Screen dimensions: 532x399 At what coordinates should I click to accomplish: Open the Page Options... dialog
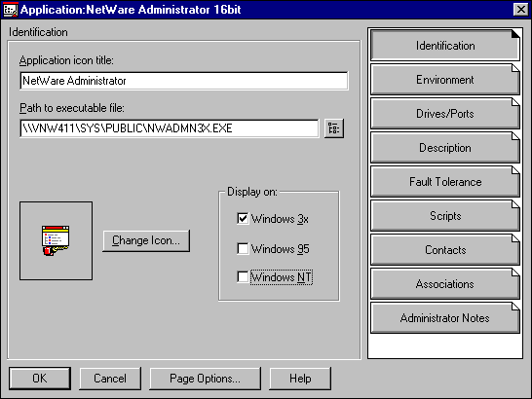205,379
